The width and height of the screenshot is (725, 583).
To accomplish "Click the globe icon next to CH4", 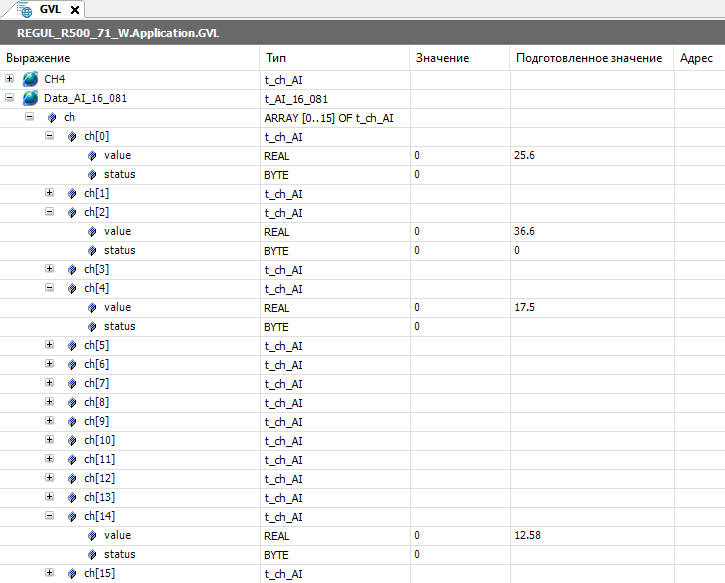I will [x=31, y=79].
